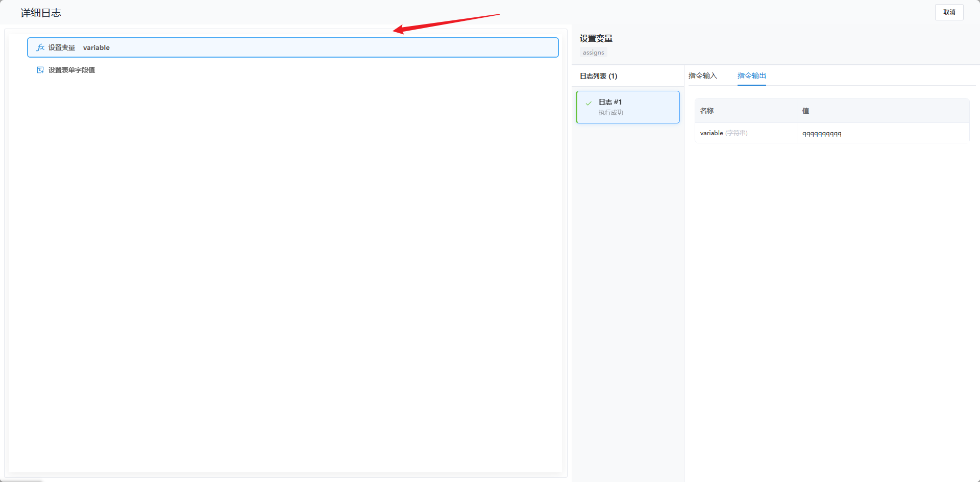
Task: Open the 日志 #1 log entry
Action: click(628, 107)
